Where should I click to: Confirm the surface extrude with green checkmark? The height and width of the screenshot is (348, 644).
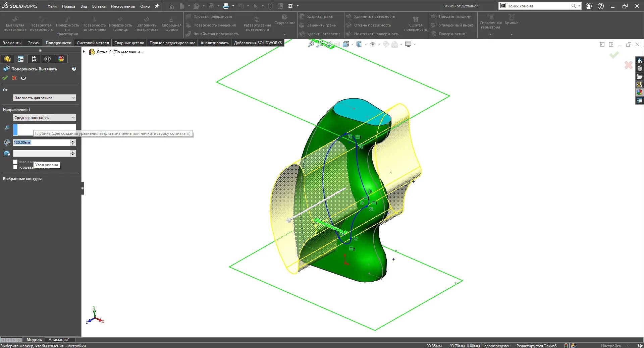pyautogui.click(x=5, y=78)
